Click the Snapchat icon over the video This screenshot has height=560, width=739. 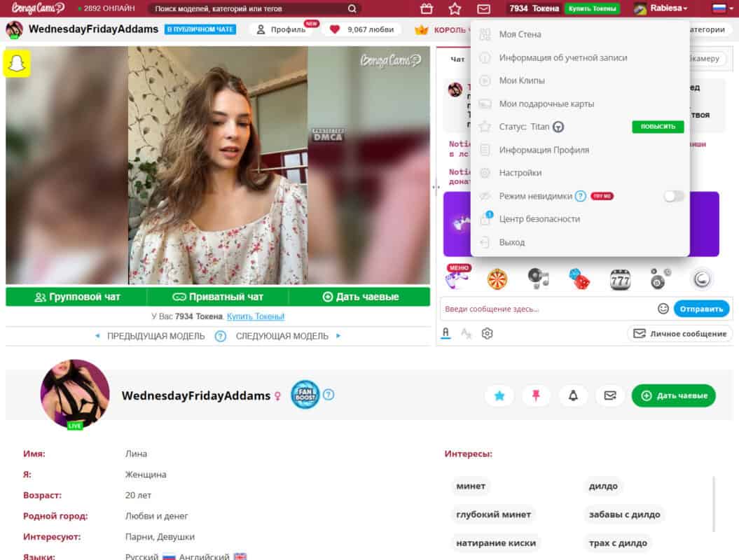point(18,64)
